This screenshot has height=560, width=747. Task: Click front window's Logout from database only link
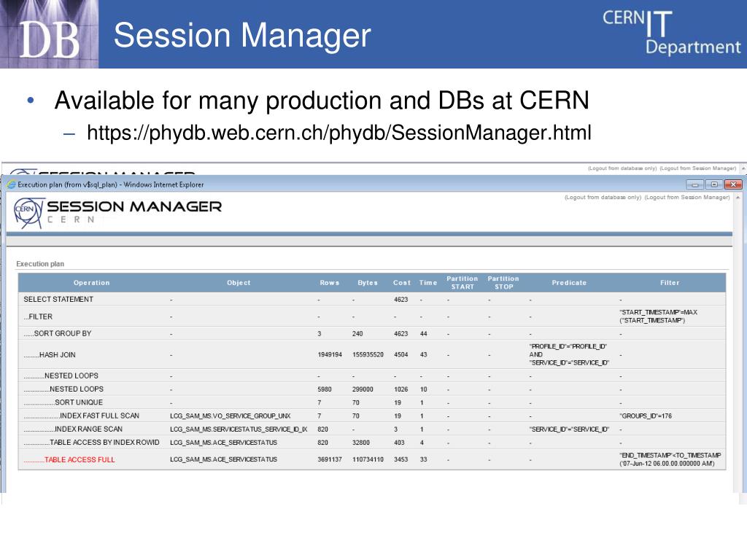point(603,197)
